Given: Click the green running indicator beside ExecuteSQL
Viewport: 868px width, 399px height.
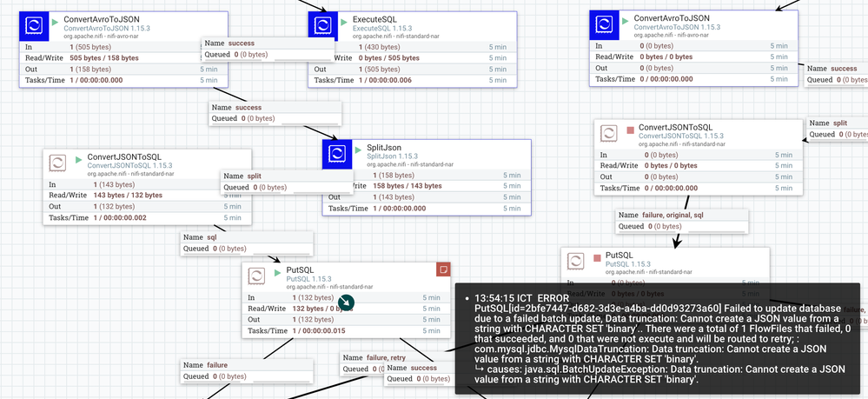Looking at the screenshot, I should pos(344,23).
